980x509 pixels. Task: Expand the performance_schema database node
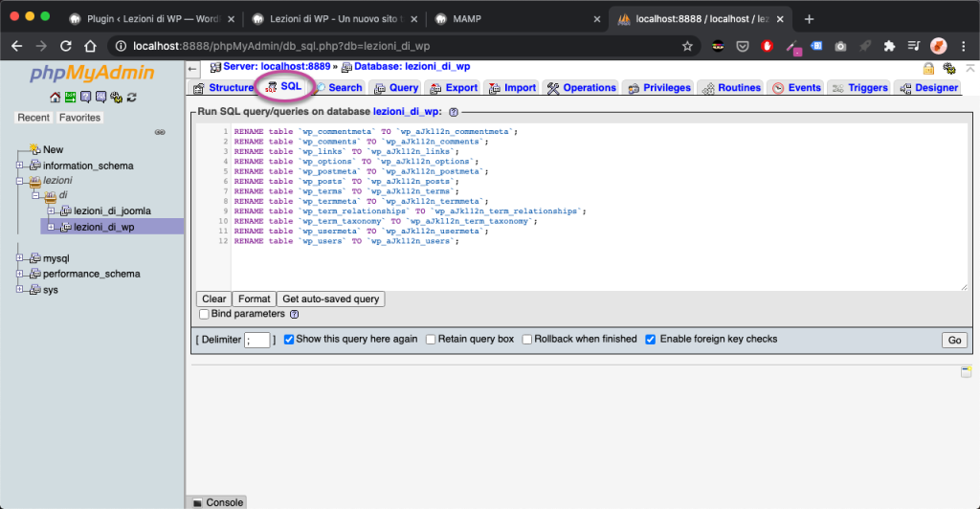coord(19,274)
